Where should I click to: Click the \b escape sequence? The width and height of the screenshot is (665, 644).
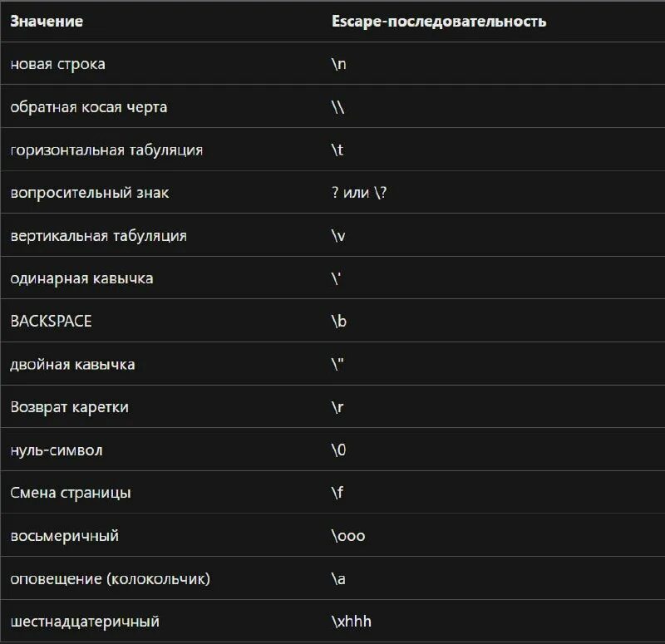(339, 322)
